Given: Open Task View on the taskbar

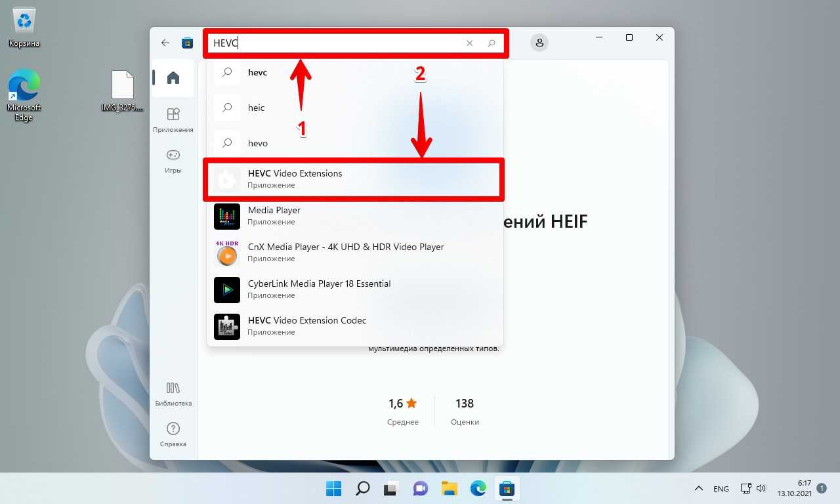Looking at the screenshot, I should coord(392,488).
